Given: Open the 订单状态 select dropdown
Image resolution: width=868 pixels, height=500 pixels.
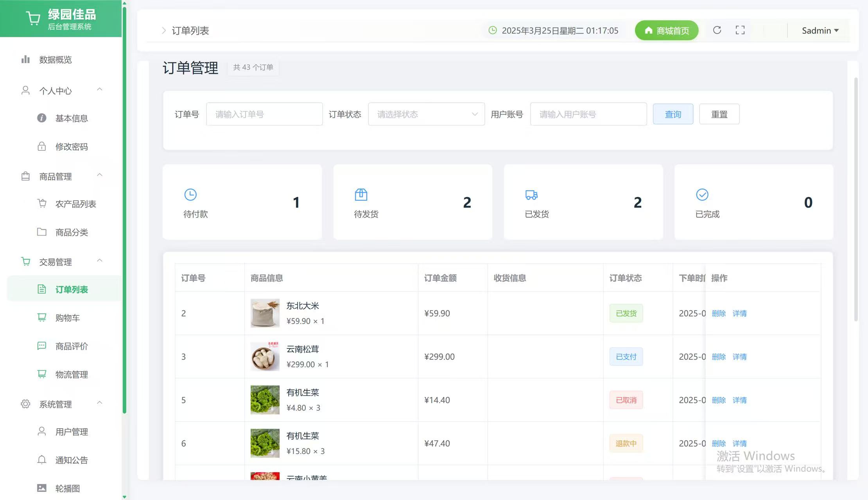Looking at the screenshot, I should pyautogui.click(x=426, y=114).
